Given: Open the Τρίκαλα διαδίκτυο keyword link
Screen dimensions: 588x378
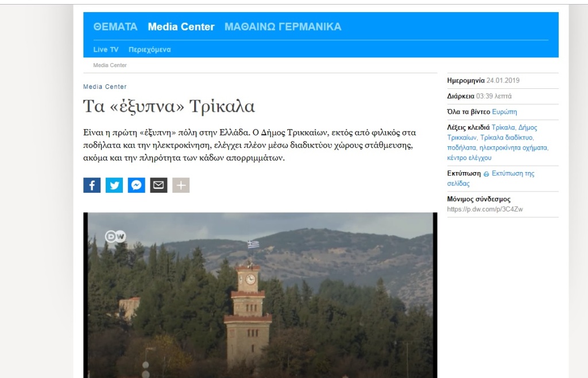Looking at the screenshot, I should pos(507,138).
